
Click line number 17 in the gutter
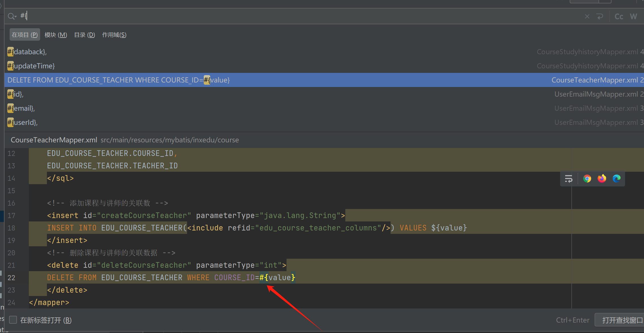click(11, 216)
